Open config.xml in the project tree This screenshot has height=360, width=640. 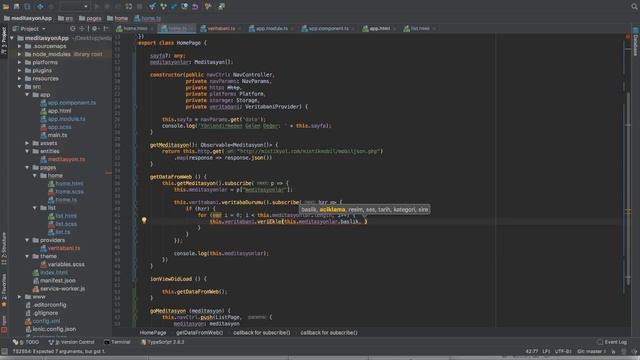[46, 321]
